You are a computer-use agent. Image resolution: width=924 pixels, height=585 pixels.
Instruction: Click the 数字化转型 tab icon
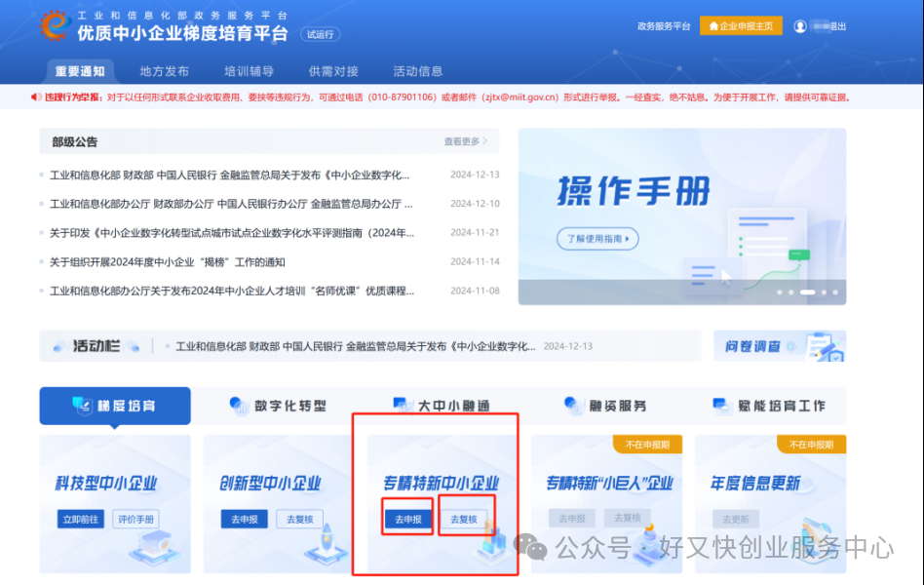(x=239, y=406)
